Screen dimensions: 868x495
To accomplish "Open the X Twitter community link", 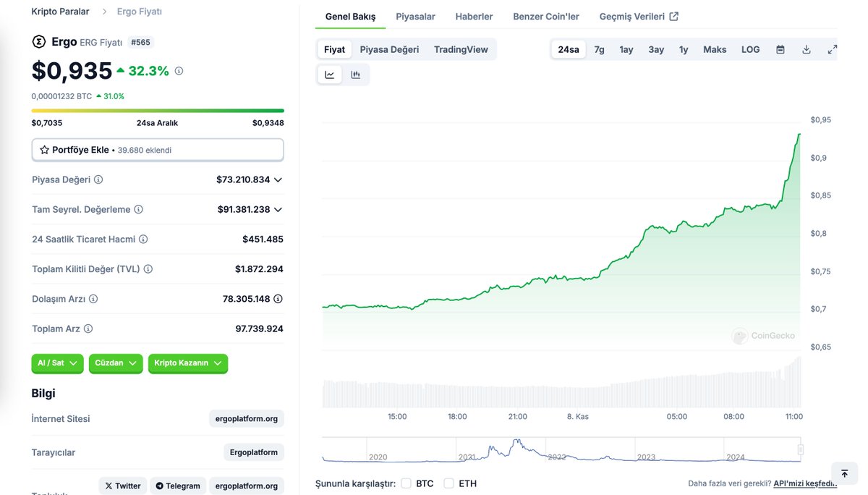I will pos(123,486).
